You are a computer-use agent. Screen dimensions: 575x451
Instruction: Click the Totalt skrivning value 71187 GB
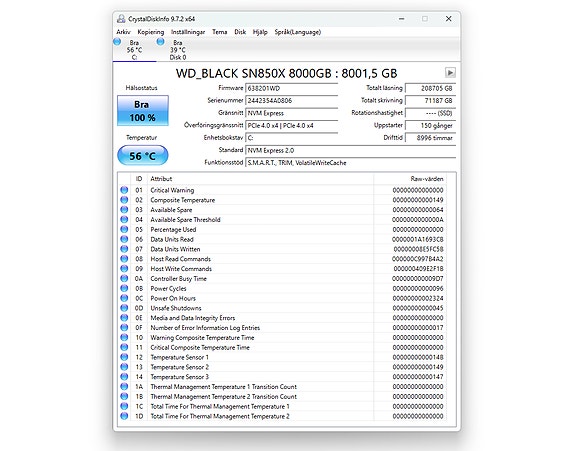click(430, 101)
